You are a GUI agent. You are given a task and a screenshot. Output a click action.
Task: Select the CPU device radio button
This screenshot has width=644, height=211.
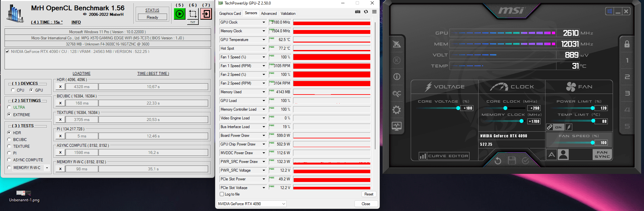click(x=13, y=90)
